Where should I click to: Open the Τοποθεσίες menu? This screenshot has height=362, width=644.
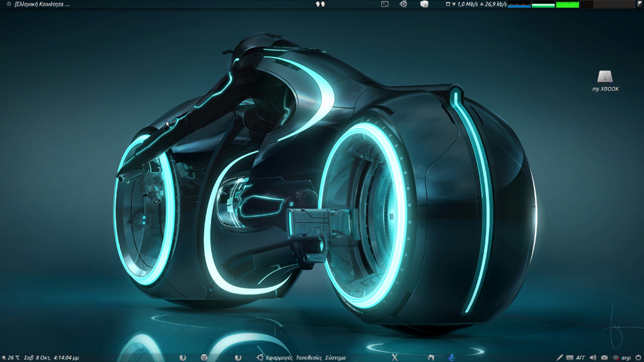[309, 357]
